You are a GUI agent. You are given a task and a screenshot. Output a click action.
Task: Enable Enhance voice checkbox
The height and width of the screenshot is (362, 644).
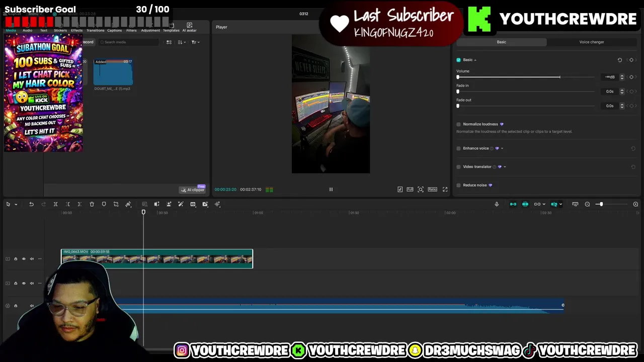(458, 148)
